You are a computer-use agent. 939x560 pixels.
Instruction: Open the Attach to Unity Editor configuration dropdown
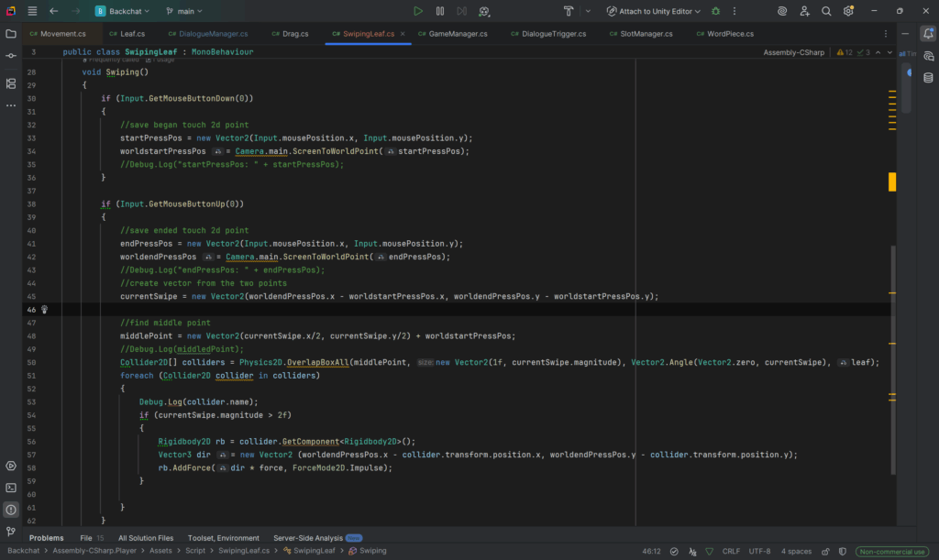point(653,11)
